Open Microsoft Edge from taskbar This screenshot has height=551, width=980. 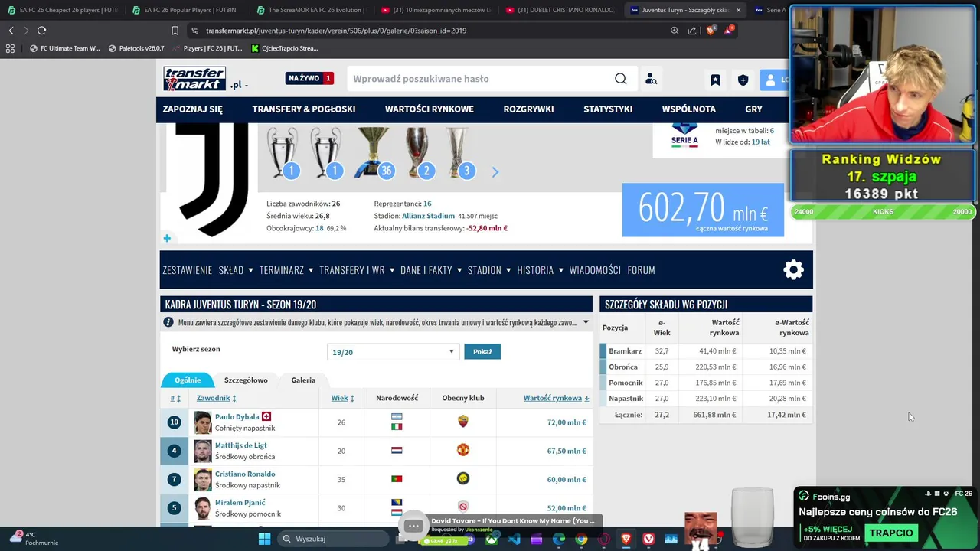pos(559,539)
